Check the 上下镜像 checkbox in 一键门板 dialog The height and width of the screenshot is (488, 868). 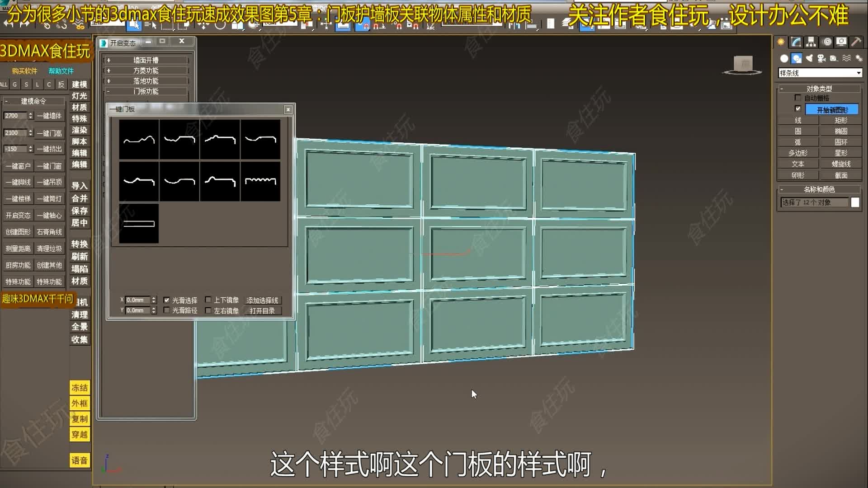pyautogui.click(x=208, y=300)
